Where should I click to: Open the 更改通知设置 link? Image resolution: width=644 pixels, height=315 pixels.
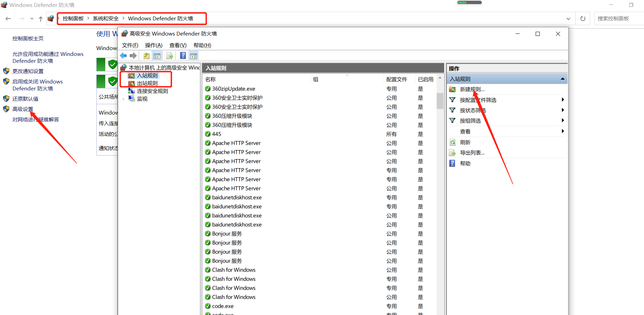[x=28, y=71]
